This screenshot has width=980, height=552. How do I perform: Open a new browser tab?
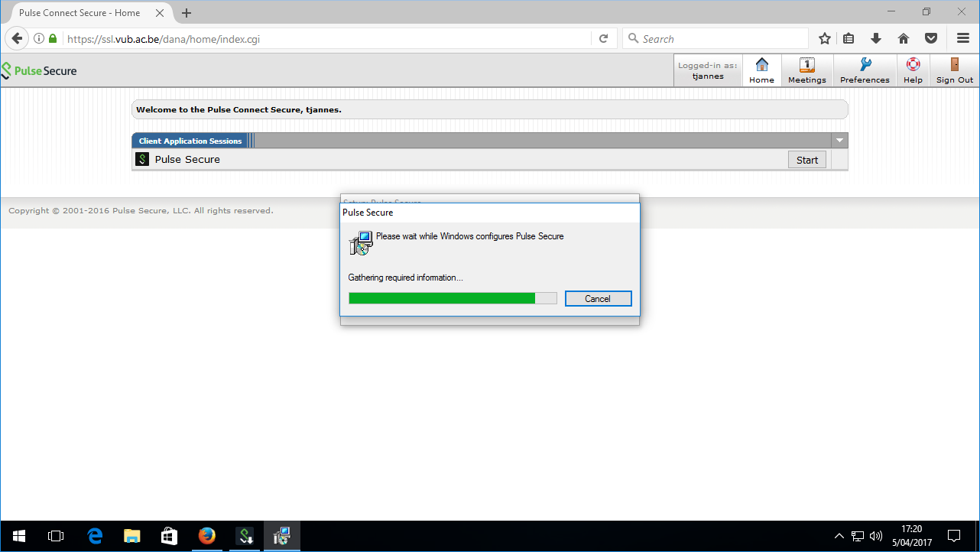(x=187, y=13)
